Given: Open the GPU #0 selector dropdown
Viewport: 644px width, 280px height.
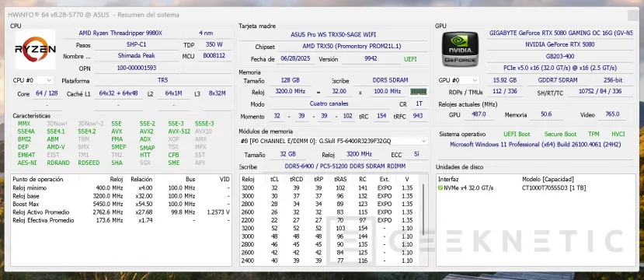Looking at the screenshot, I should pos(458,80).
